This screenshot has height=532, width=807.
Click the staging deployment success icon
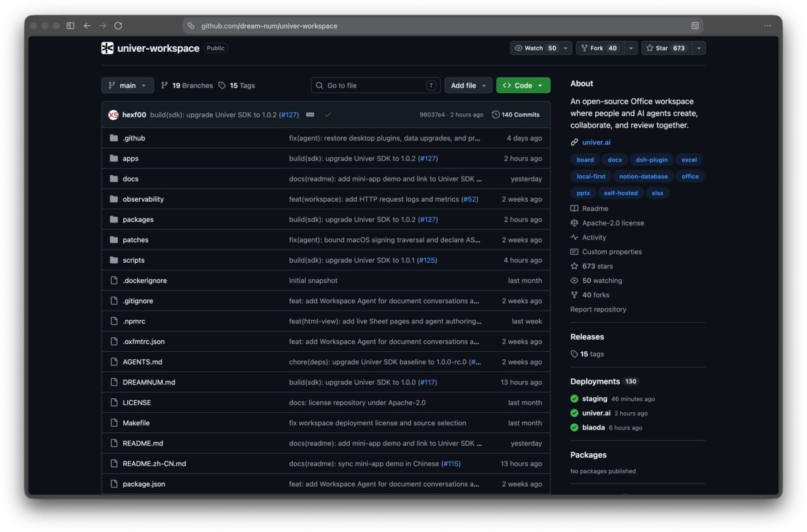pos(574,399)
